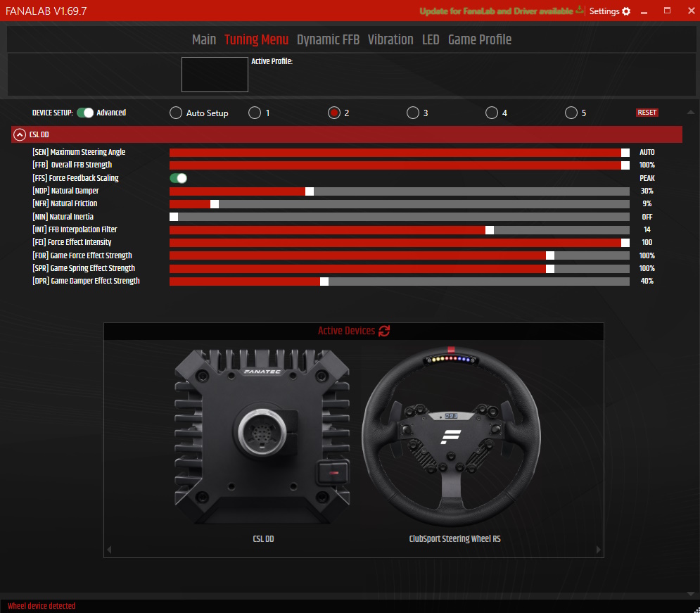The width and height of the screenshot is (700, 613).
Task: Select setup slot 1
Action: tap(255, 113)
